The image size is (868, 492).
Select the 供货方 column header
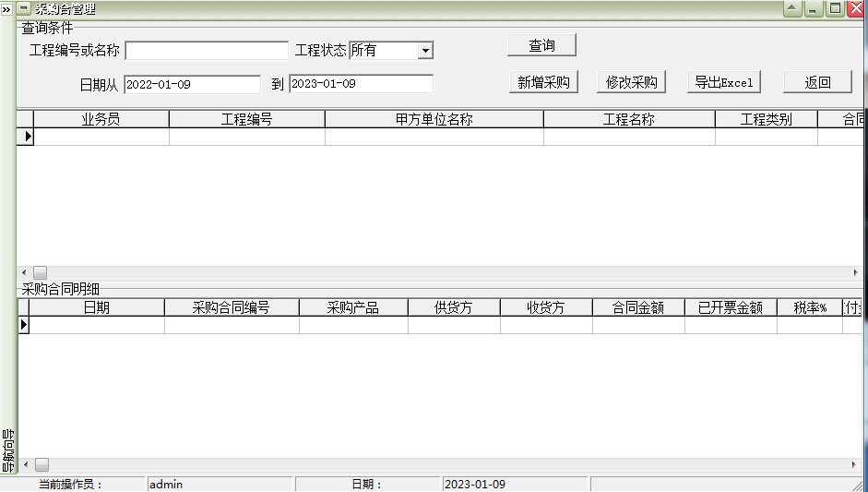point(454,307)
